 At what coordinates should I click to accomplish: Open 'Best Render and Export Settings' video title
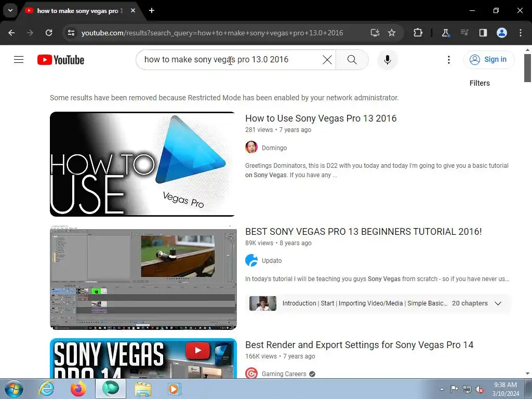pos(359,345)
